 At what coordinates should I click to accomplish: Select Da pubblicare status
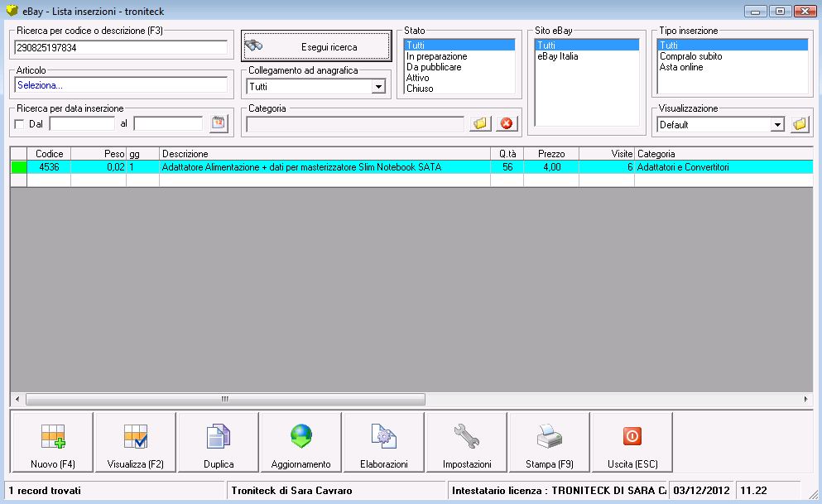pos(459,67)
